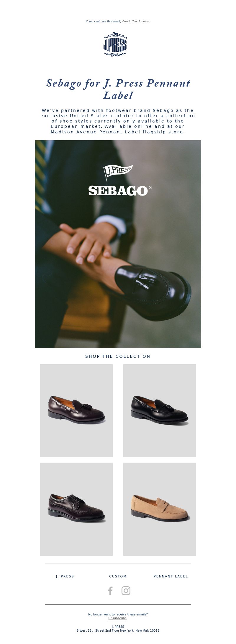Viewport: 236px width, 644px height.
Task: Click the hero photo of tassel loafer
Action: 118,244
